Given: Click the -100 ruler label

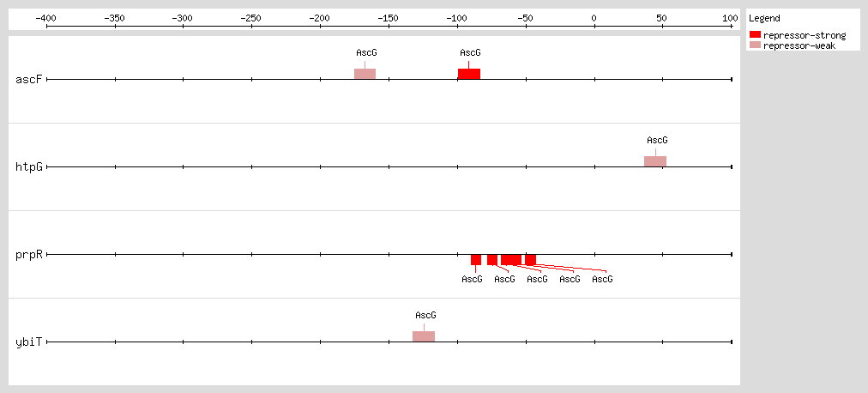Looking at the screenshot, I should coord(457,18).
